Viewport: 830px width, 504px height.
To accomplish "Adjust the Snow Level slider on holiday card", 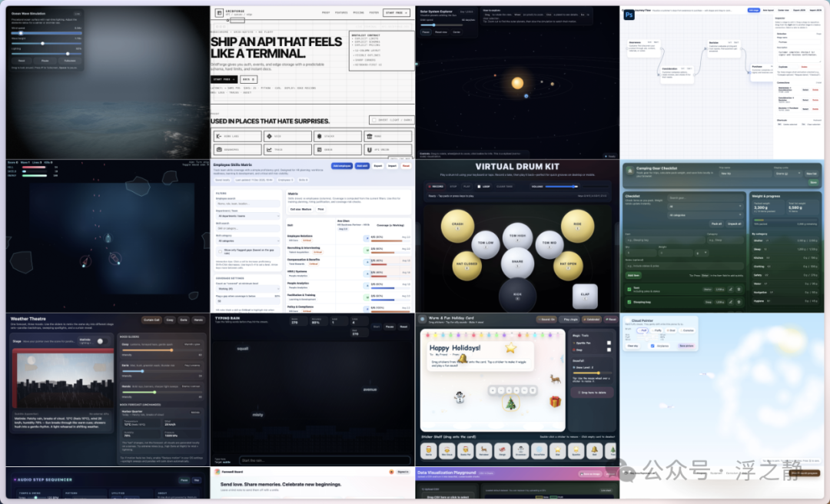I will pos(592,373).
